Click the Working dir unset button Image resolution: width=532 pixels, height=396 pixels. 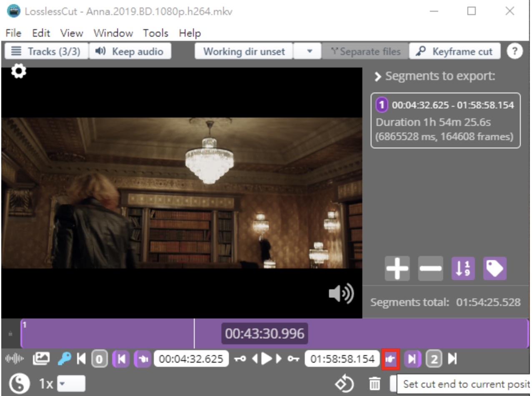(244, 52)
